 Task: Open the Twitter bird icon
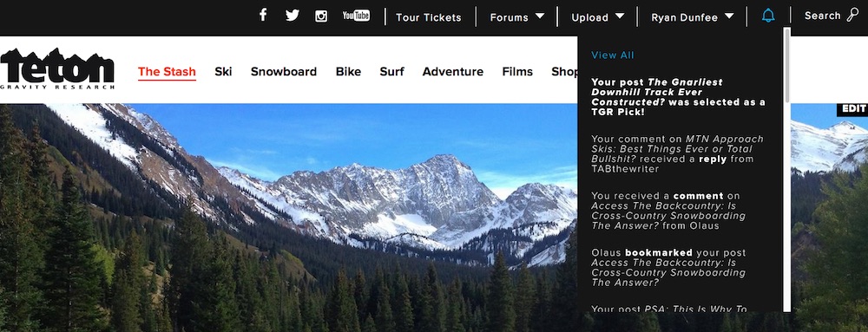[x=293, y=16]
